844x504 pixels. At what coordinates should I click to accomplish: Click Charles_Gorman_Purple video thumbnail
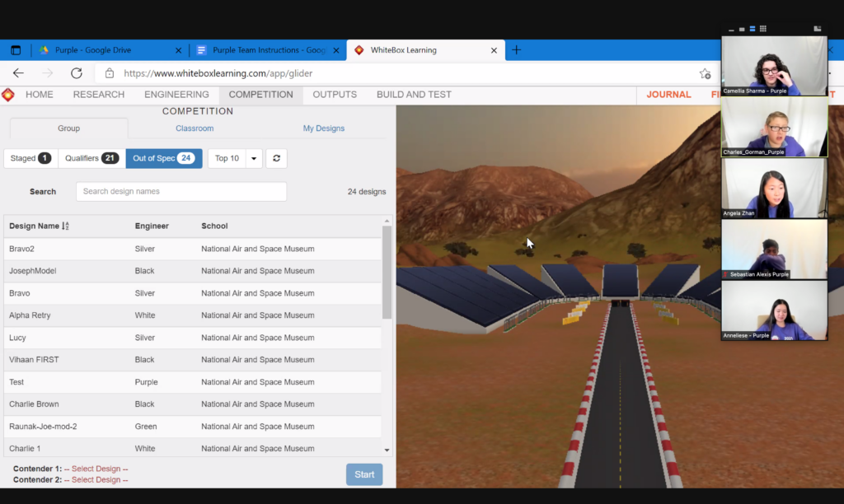point(774,127)
